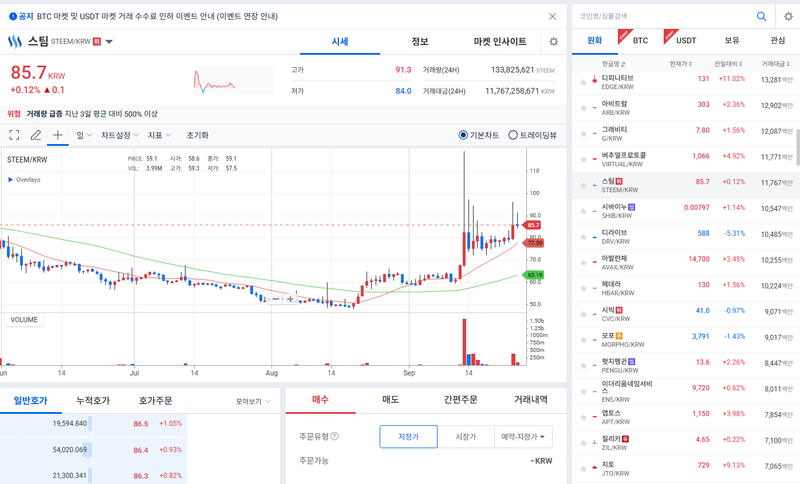Image resolution: width=800 pixels, height=484 pixels.
Task: Open the gear settings above the coin list
Action: [x=788, y=16]
